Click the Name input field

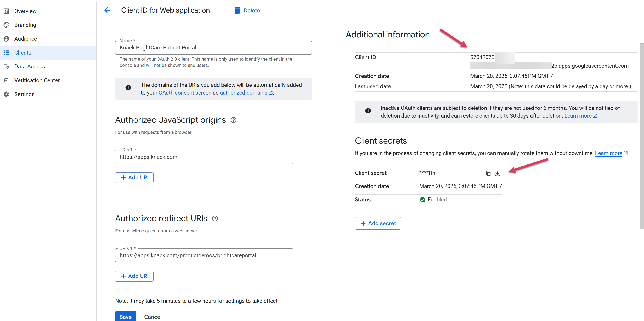pyautogui.click(x=213, y=47)
